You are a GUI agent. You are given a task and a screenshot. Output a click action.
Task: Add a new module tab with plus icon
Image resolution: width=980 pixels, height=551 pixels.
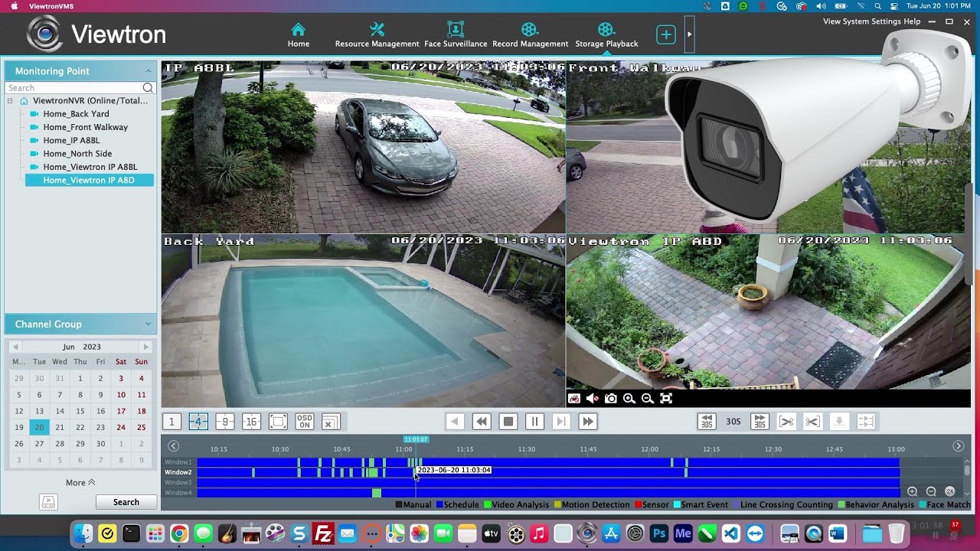point(666,34)
